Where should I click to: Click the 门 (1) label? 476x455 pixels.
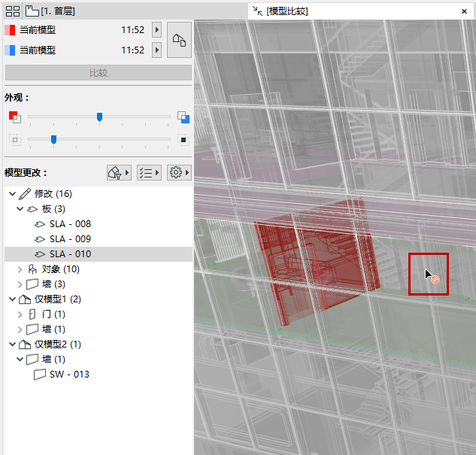click(53, 314)
